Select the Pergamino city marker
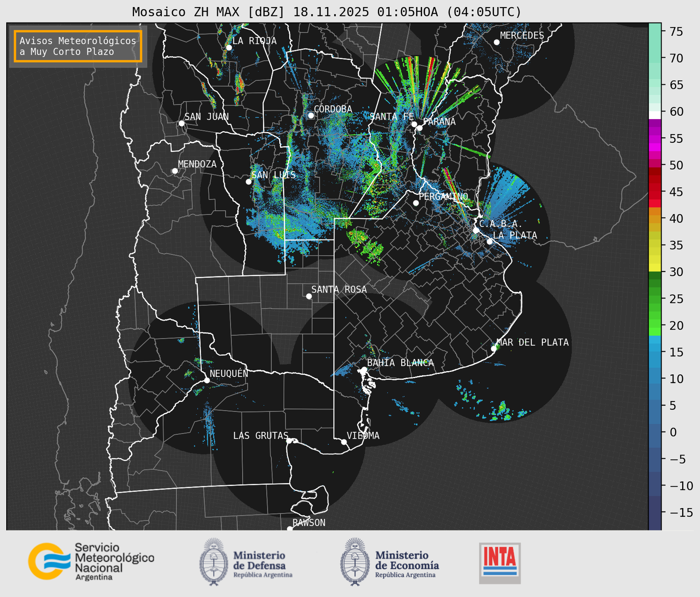700x597 pixels. [x=416, y=203]
